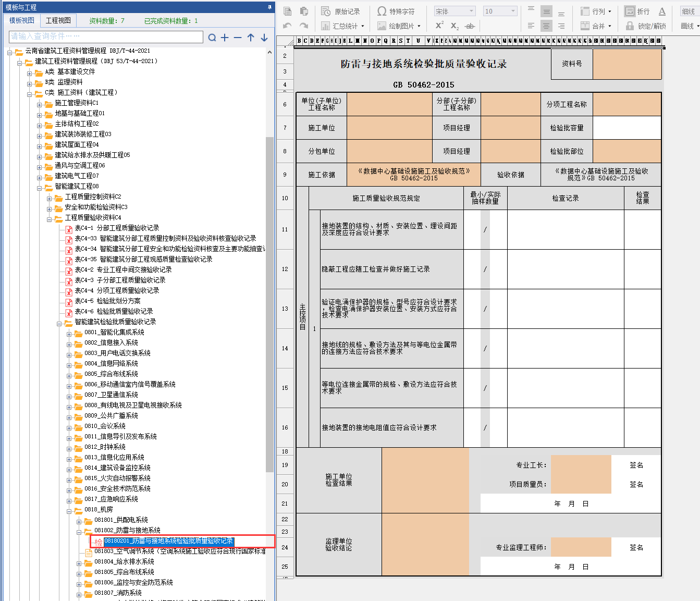Click the minus remove icon

click(x=238, y=37)
